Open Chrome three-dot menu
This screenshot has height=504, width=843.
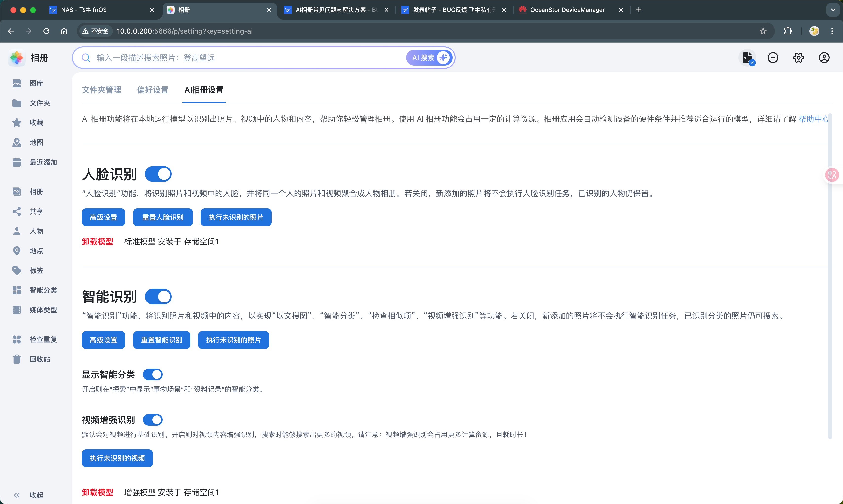click(x=832, y=31)
